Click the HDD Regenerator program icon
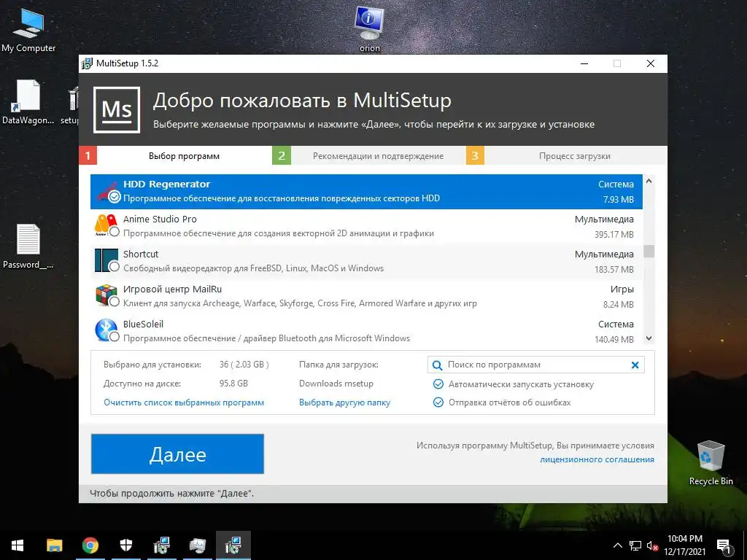Viewport: 747px width, 560px height. click(107, 191)
